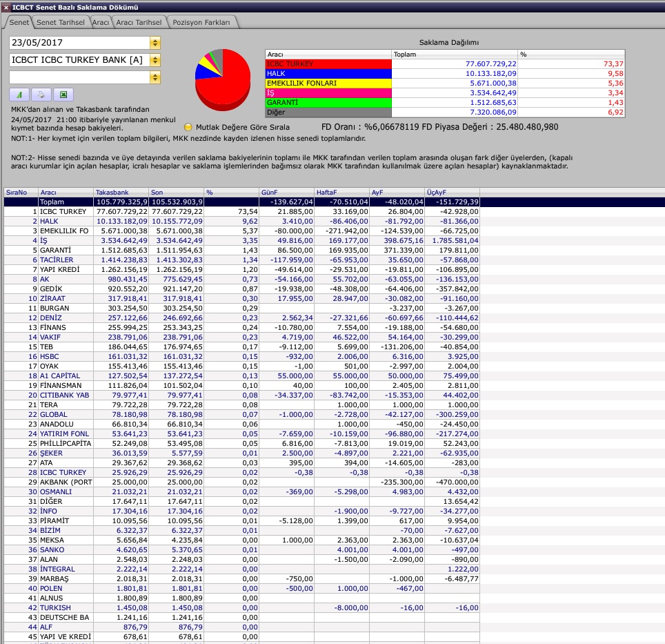
Task: Sort by the SıraNo column header
Action: point(21,193)
